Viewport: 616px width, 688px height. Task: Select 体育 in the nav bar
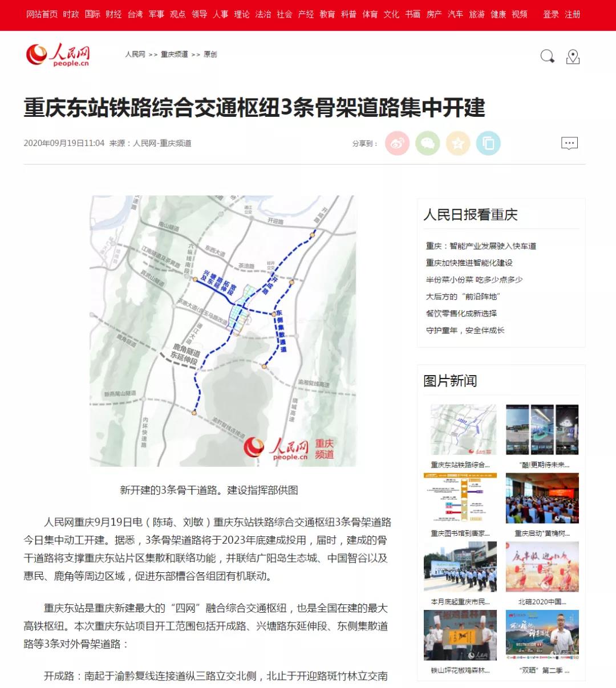coord(370,14)
